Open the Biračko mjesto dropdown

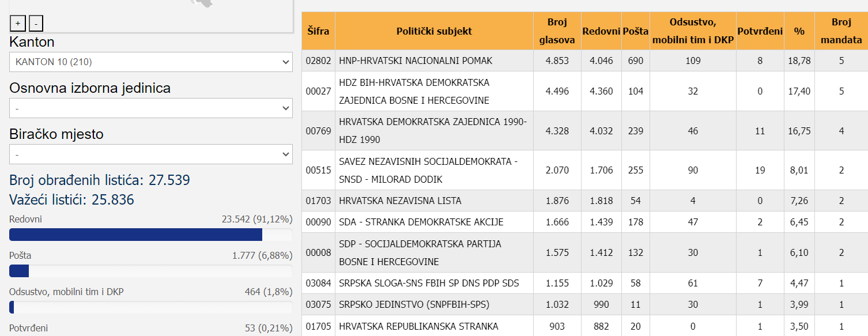click(151, 154)
